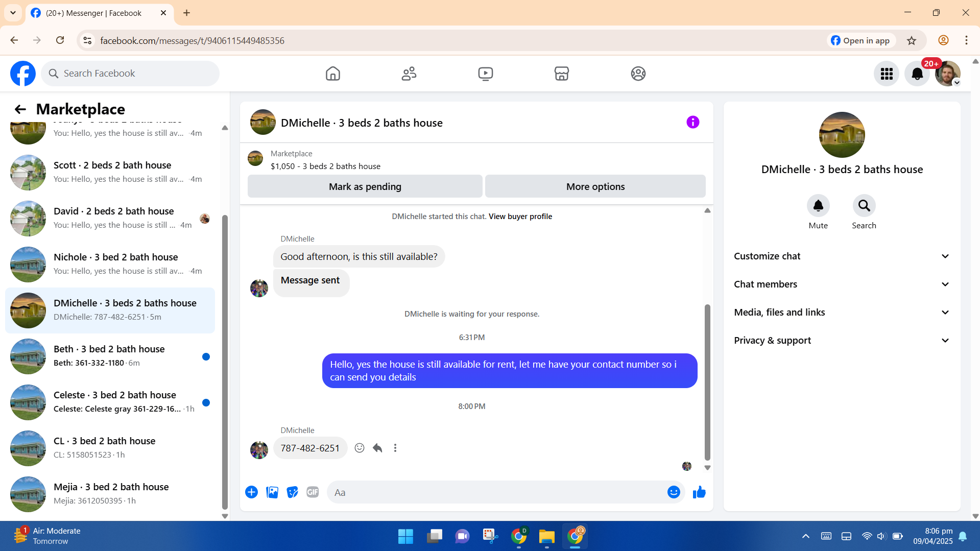
Task: Open View buyer profile link
Action: click(x=520, y=217)
